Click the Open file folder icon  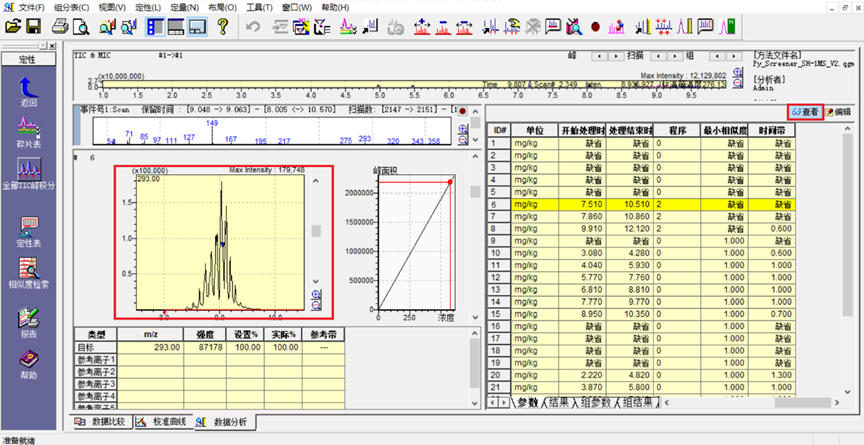point(14,27)
